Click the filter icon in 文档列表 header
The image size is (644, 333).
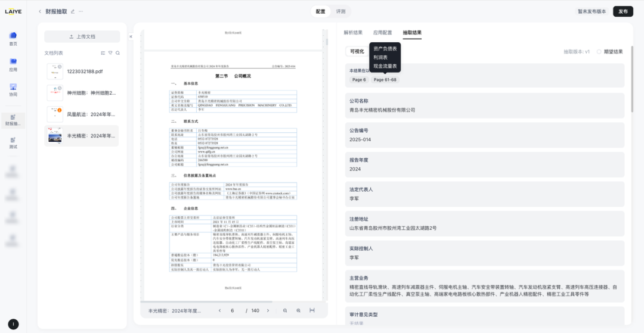[x=110, y=53]
